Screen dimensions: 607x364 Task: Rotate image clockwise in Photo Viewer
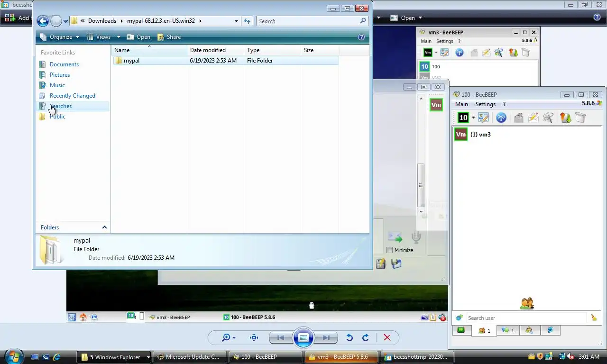click(x=366, y=337)
